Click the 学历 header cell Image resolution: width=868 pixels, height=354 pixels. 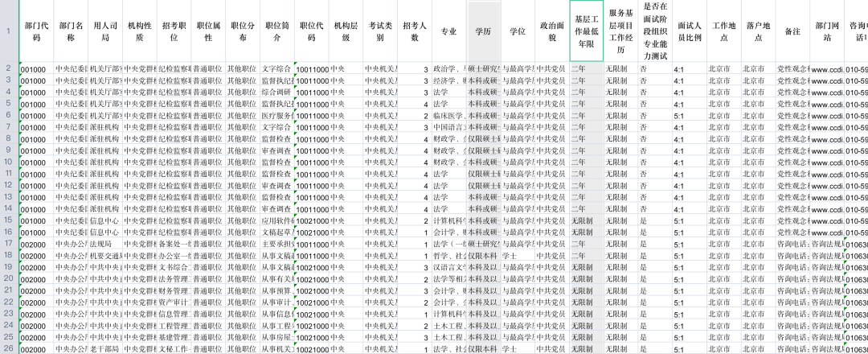(x=483, y=31)
